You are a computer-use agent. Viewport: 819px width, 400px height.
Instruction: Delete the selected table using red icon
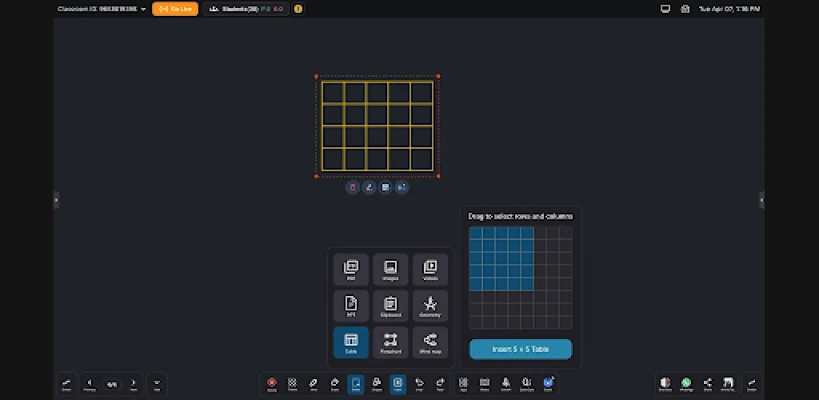pyautogui.click(x=352, y=187)
